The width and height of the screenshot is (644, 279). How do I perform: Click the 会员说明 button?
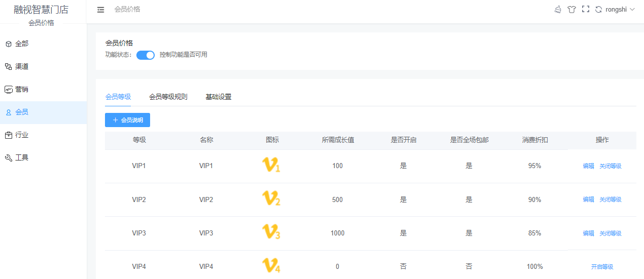click(x=127, y=120)
